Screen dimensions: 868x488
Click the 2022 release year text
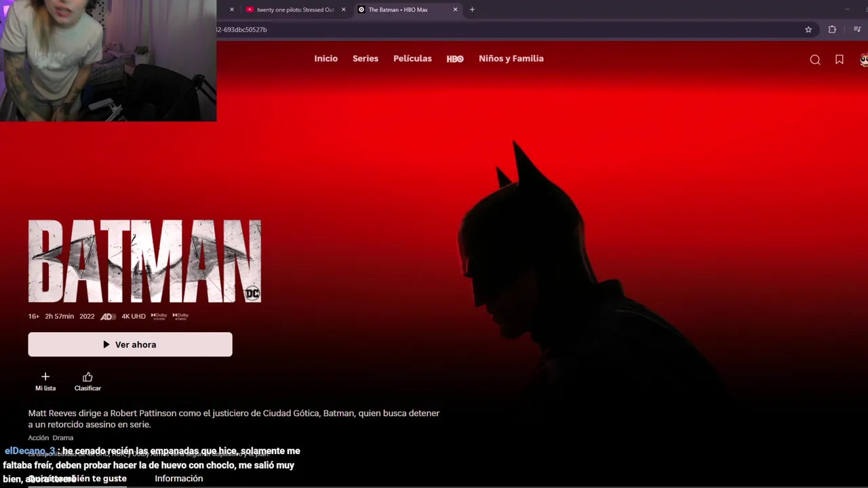tap(87, 317)
